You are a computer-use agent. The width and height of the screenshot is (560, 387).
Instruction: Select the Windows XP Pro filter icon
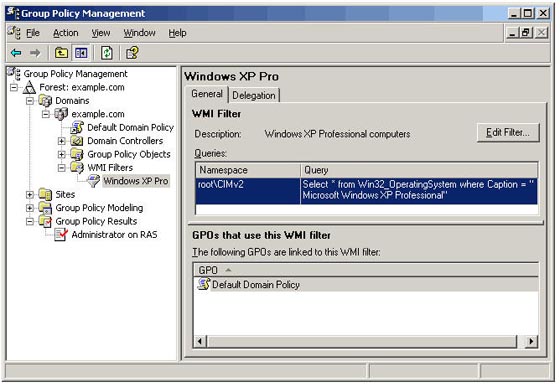[94, 181]
